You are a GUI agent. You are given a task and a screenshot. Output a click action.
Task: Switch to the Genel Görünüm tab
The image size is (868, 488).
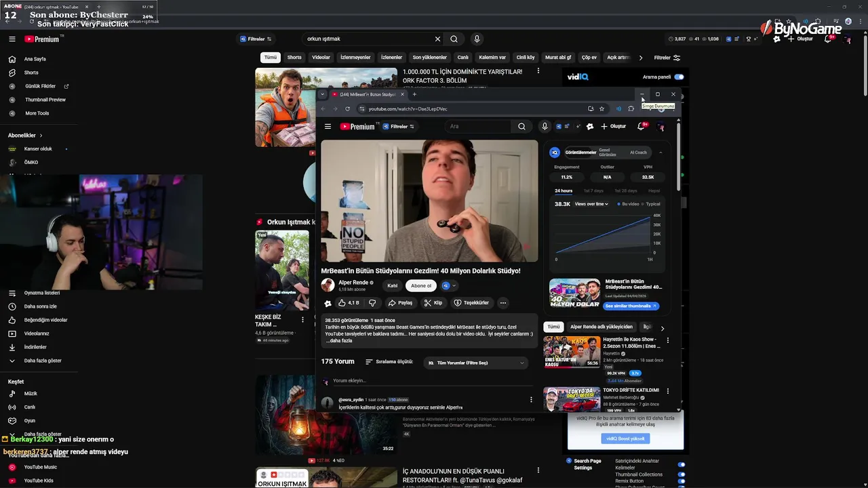click(x=607, y=152)
